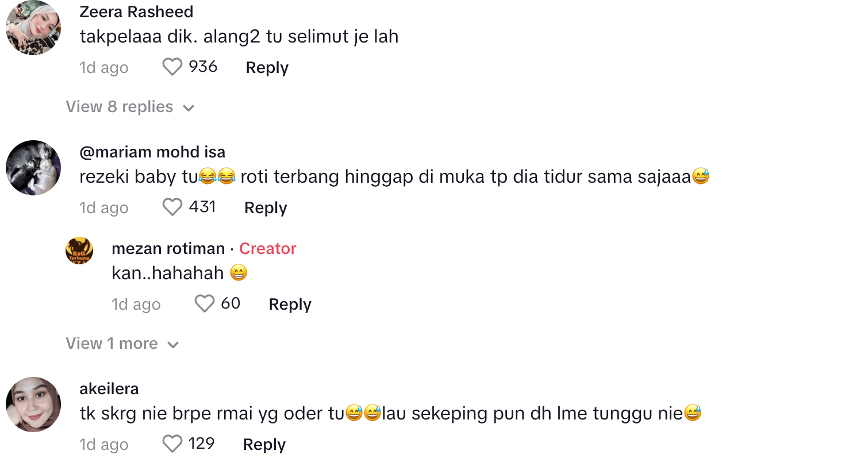Screen dimensions: 868x462
Task: Reply to akeilera's comment
Action: tap(264, 444)
